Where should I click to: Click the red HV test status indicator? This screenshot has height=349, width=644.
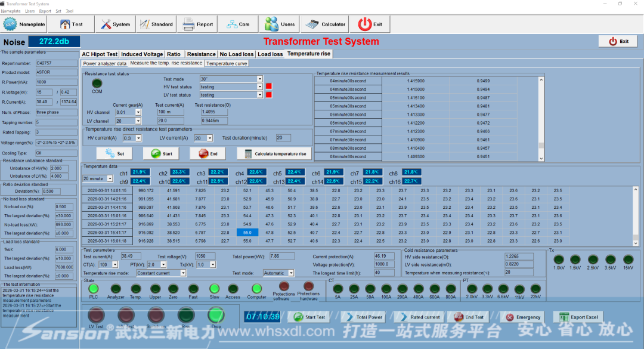pyautogui.click(x=269, y=87)
